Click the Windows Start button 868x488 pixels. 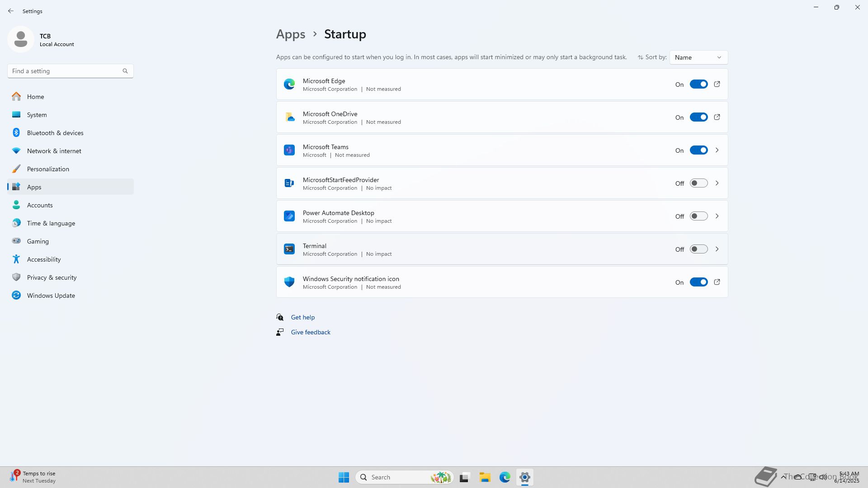point(344,477)
